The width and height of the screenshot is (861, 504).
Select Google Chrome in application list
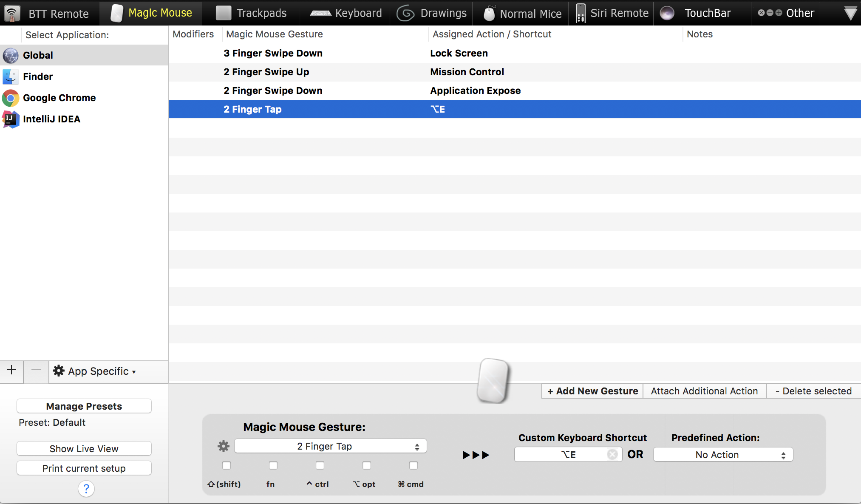pos(59,98)
